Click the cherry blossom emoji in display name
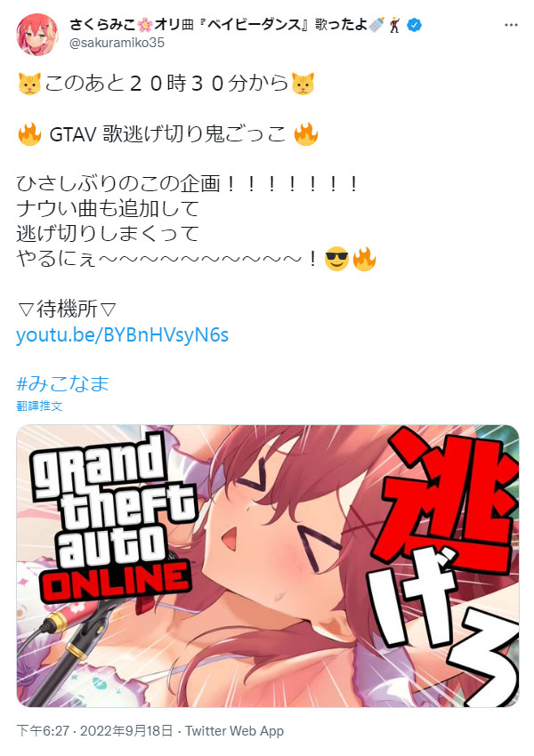Image resolution: width=534 pixels, height=756 pixels. coord(145,25)
